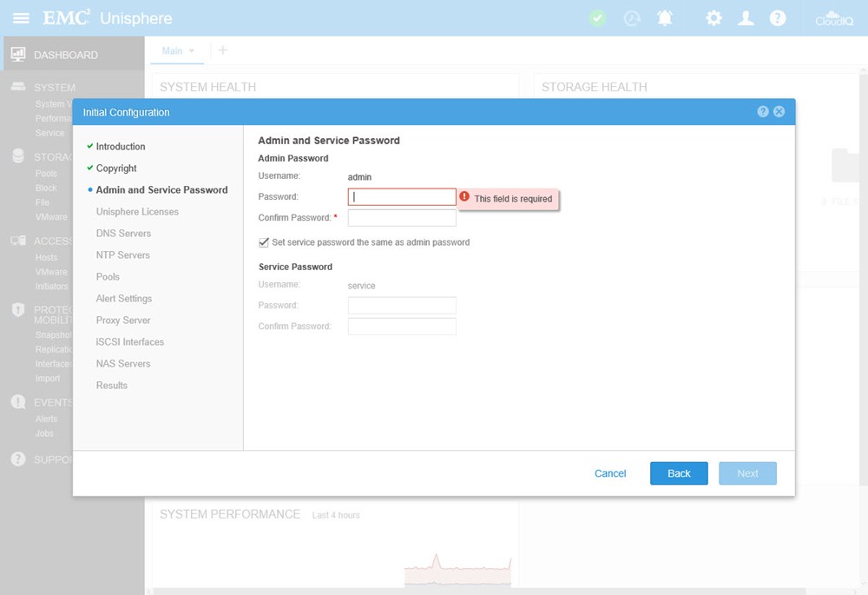Select iSCSI Interfaces step
The width and height of the screenshot is (868, 595).
point(130,342)
